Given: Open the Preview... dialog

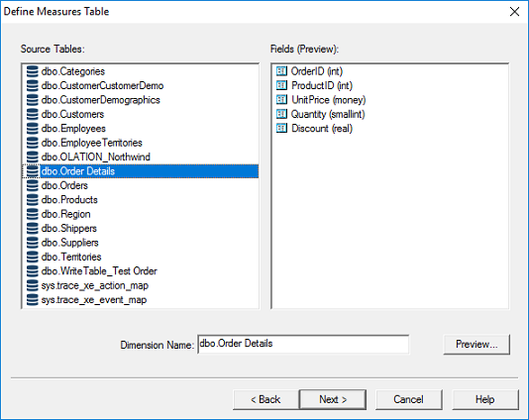Looking at the screenshot, I should click(x=476, y=344).
